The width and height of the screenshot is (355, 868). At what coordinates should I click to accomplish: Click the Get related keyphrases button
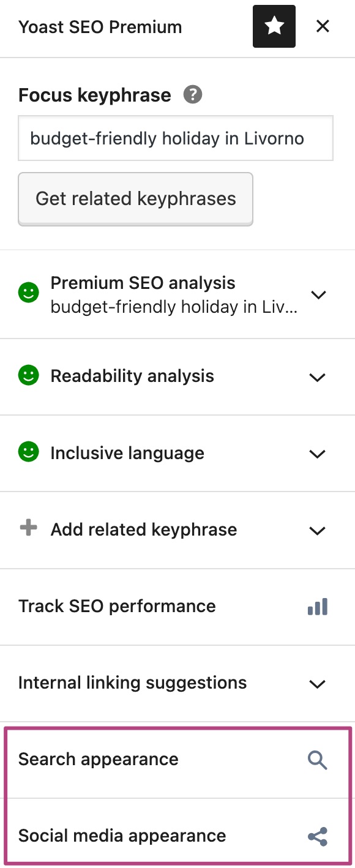(x=135, y=199)
